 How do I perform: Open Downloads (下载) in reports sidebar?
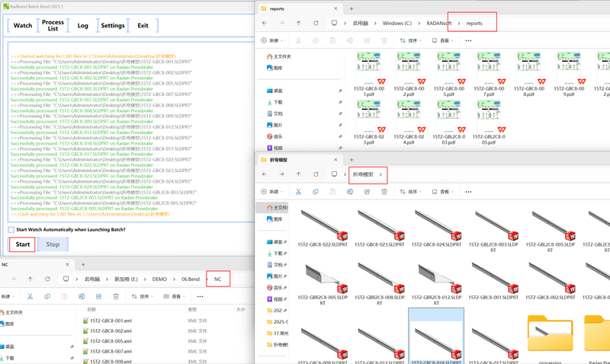click(x=278, y=102)
